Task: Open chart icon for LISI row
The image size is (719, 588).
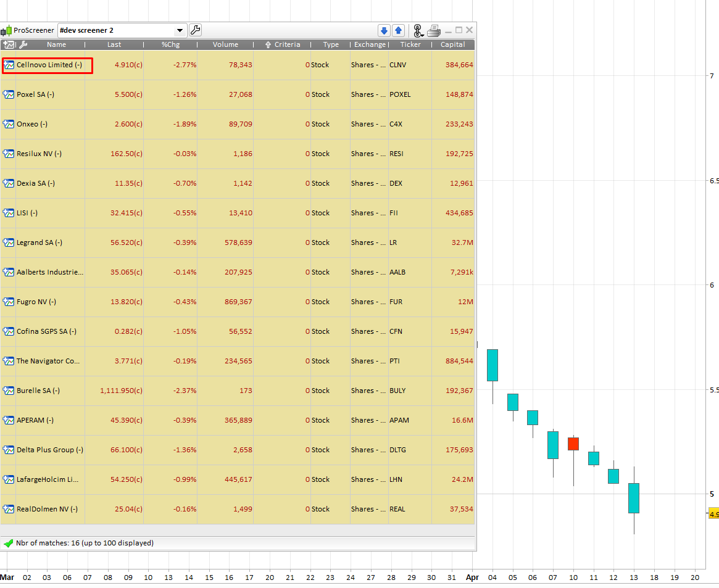Action: coord(9,213)
